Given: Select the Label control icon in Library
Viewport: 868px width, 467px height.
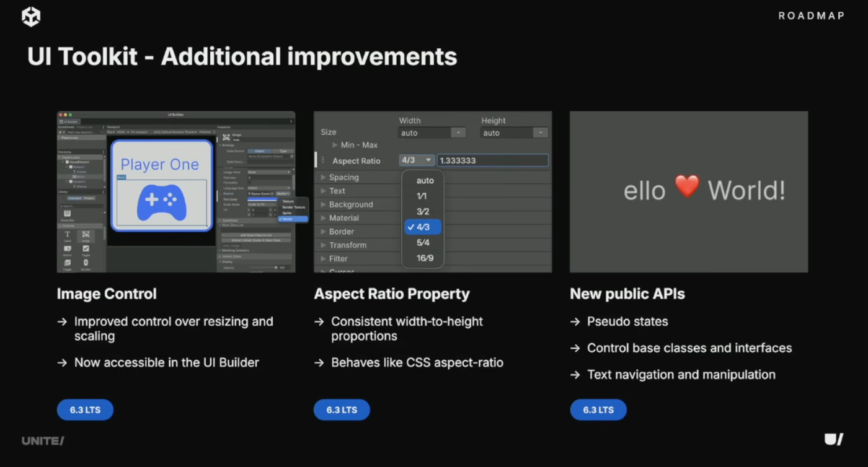Looking at the screenshot, I should tap(68, 234).
